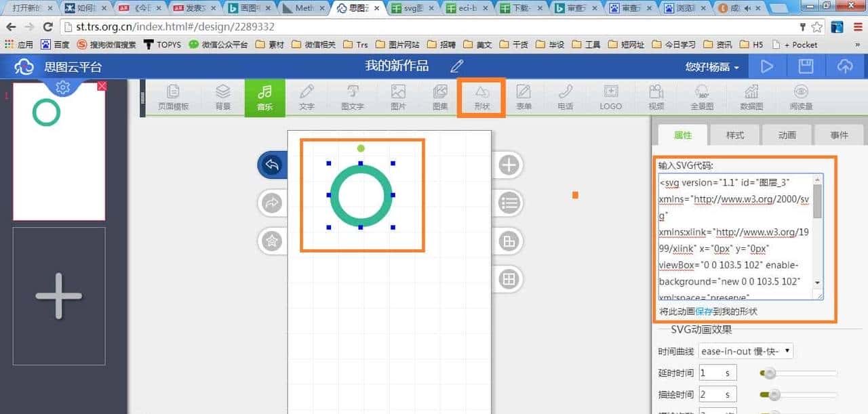Open the Chrome menu hamburger icon
The width and height of the screenshot is (868, 414).
coord(858,27)
